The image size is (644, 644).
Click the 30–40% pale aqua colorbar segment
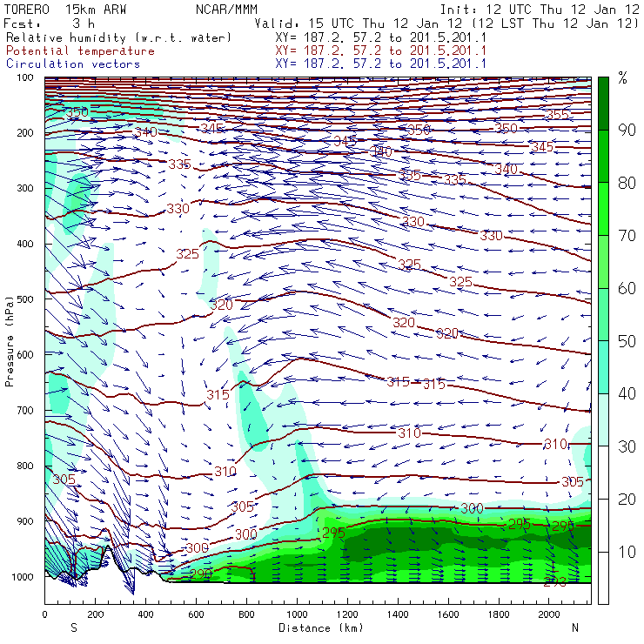[603, 419]
